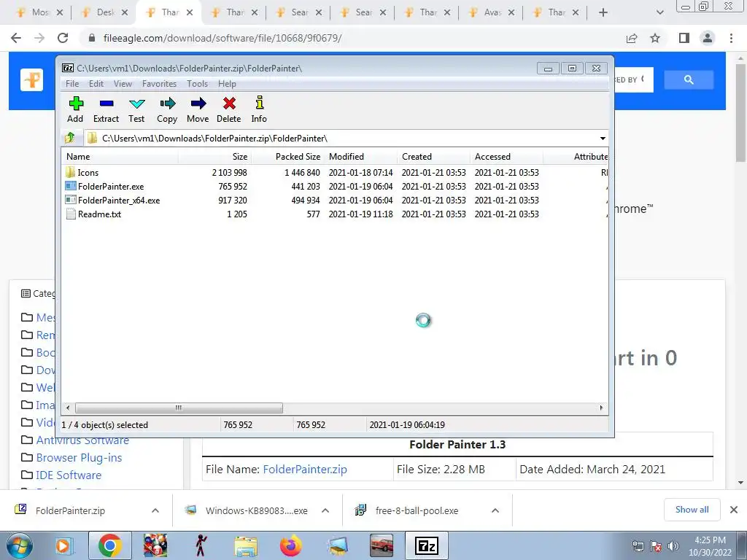The image size is (747, 560).
Task: Open the Info toolbar icon
Action: [x=259, y=109]
